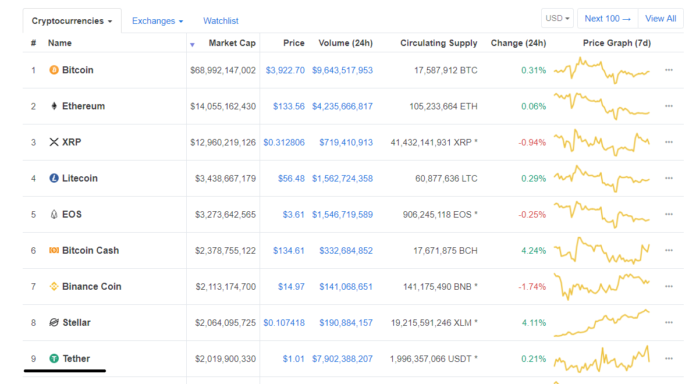The width and height of the screenshot is (696, 384).
Task: Open the Stellar name link
Action: (76, 322)
